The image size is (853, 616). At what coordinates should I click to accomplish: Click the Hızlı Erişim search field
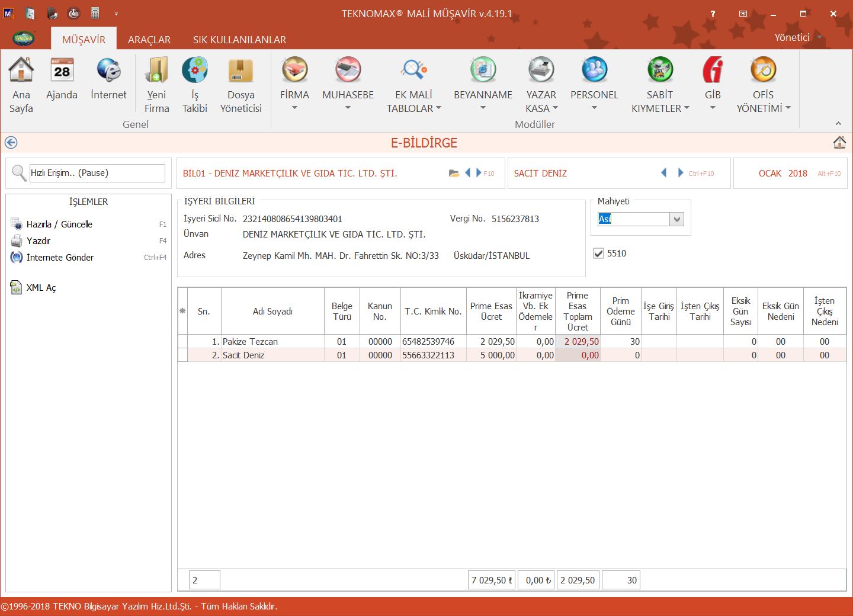click(97, 173)
